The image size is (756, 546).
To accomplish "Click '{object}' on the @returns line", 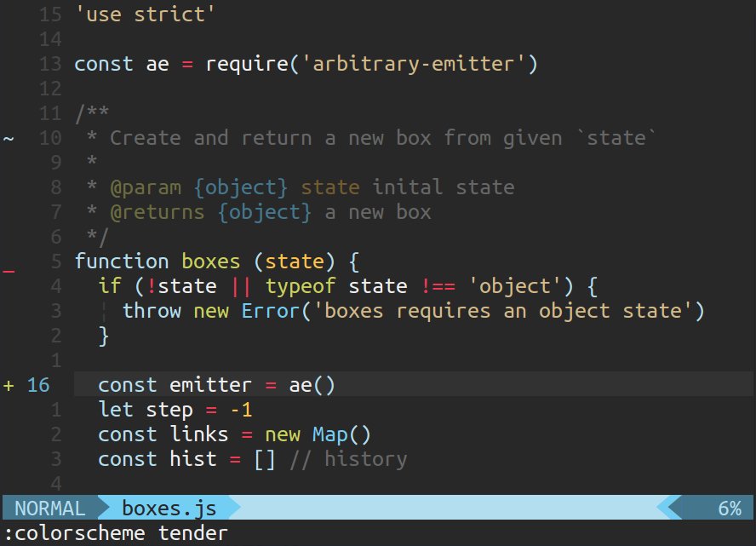I will pos(265,212).
